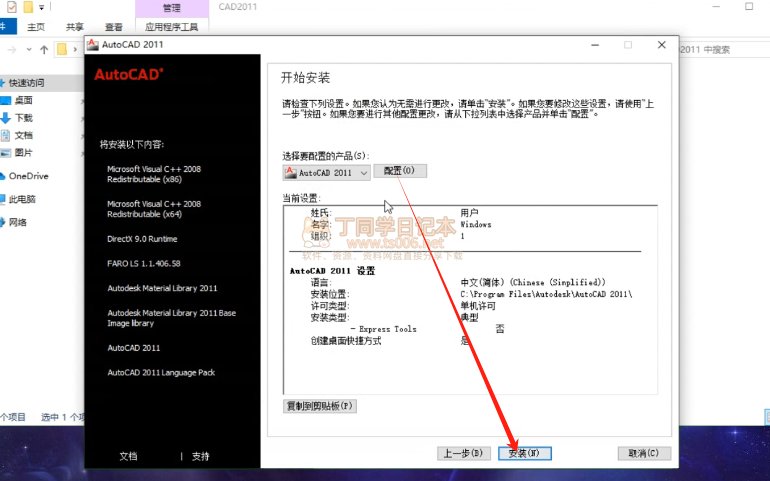770x481 pixels.
Task: Select 网络 Network in navigation pane
Action: (17, 222)
